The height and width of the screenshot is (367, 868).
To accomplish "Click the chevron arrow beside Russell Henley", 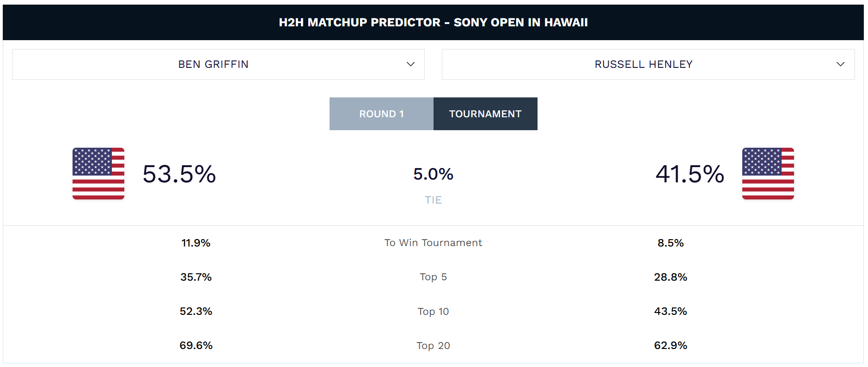I will point(840,65).
